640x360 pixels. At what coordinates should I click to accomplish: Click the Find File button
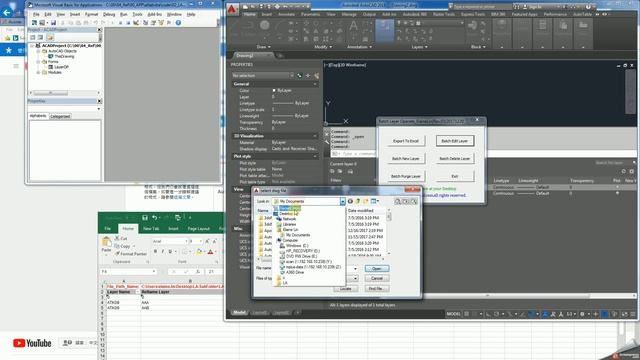[x=375, y=289]
